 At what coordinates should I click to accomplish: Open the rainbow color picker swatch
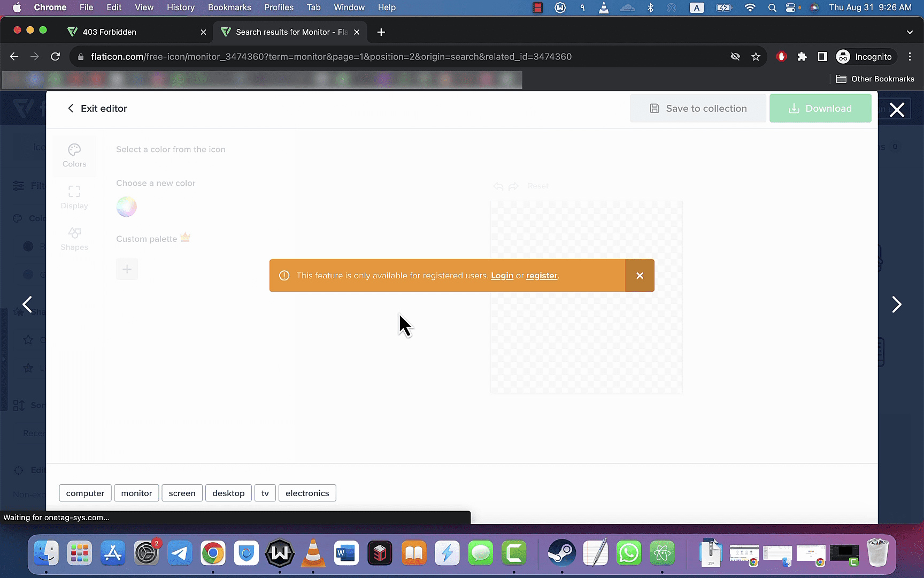click(127, 207)
